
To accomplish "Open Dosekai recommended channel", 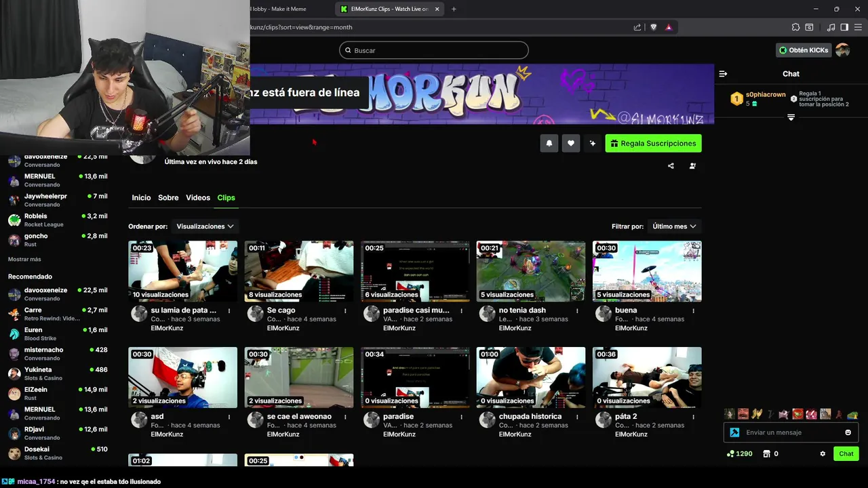I will [x=58, y=453].
